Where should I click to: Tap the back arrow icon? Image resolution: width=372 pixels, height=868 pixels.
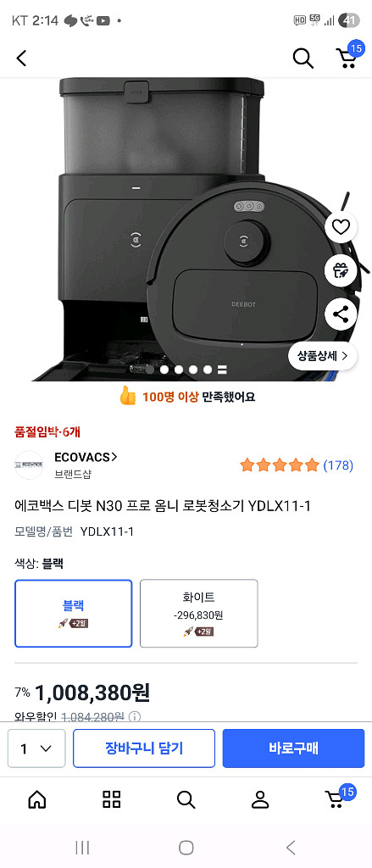[x=21, y=58]
